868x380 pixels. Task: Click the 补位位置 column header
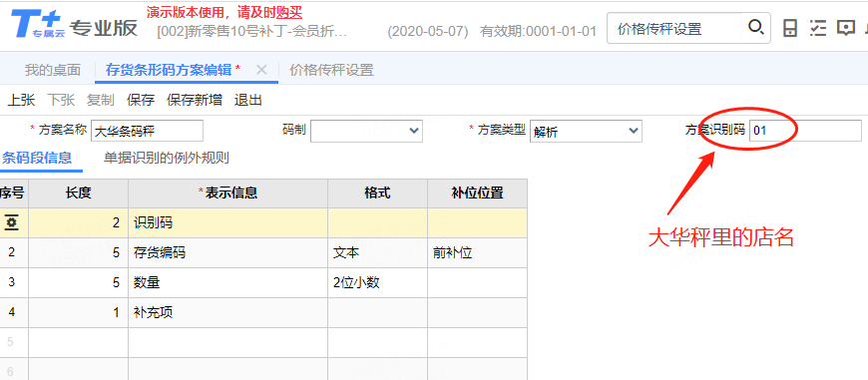pos(477,193)
